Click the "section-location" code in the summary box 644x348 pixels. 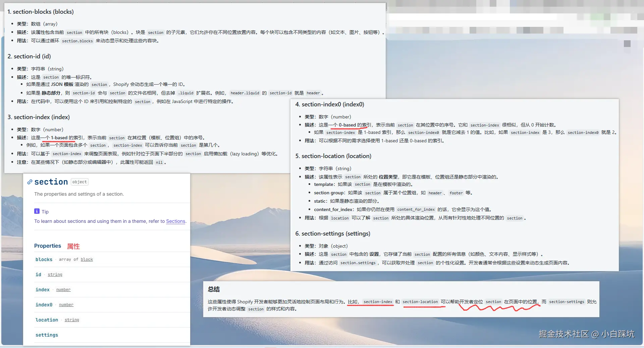(x=420, y=302)
